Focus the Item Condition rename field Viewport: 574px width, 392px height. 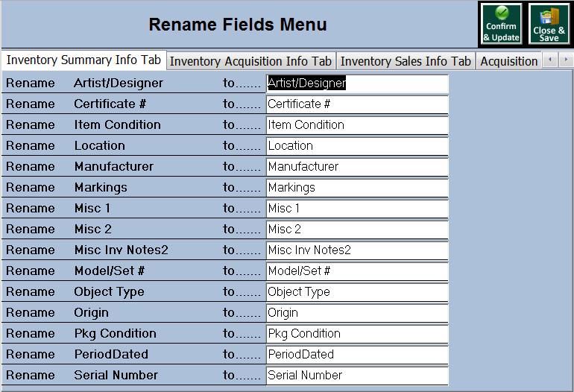tap(357, 125)
